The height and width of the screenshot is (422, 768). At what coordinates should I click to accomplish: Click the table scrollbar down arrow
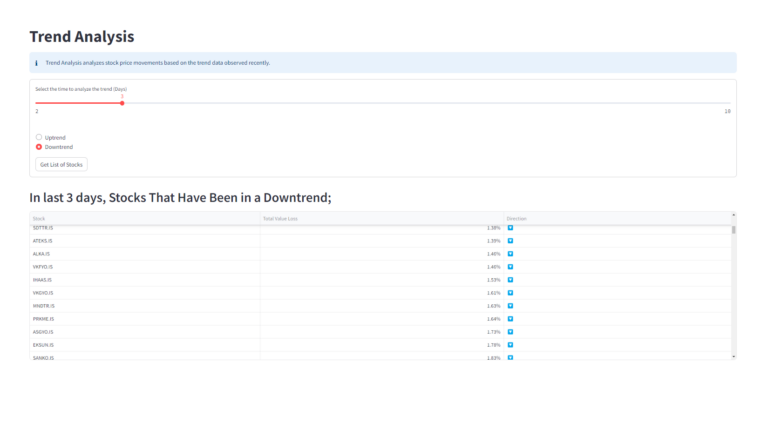[x=734, y=356]
